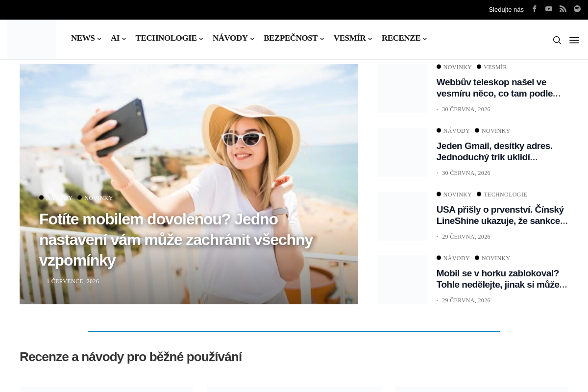Viewport: 588px width, 392px height.
Task: Click the site logo placeholder
Action: (x=32, y=40)
